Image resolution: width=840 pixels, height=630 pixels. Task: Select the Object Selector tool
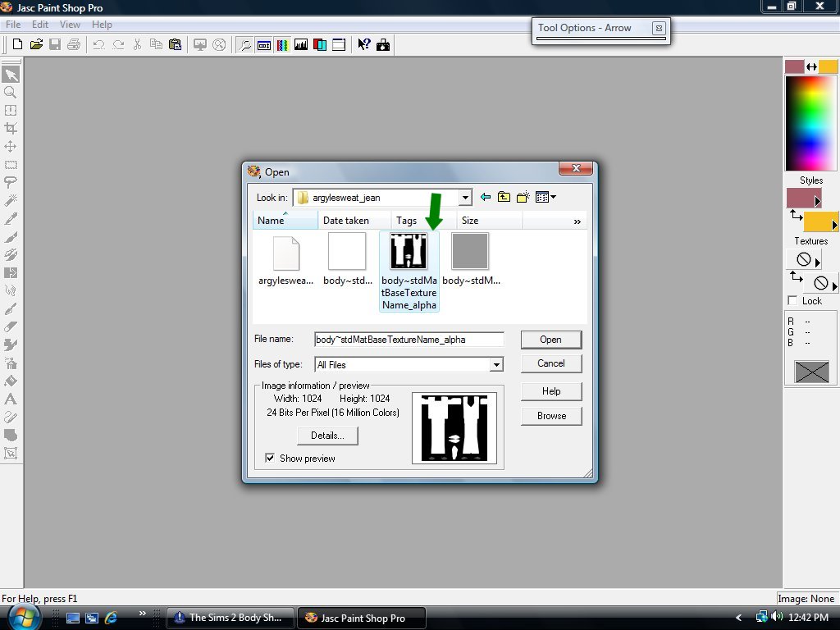11,453
